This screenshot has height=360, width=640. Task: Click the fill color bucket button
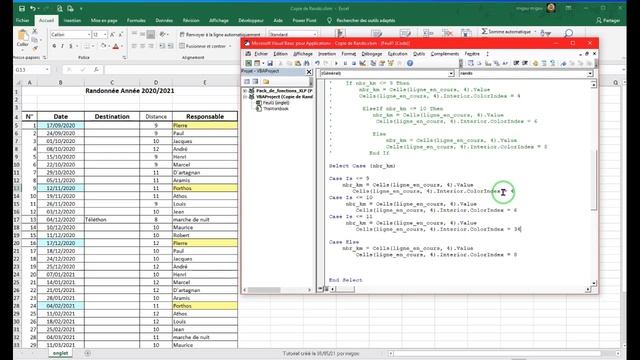(104, 46)
